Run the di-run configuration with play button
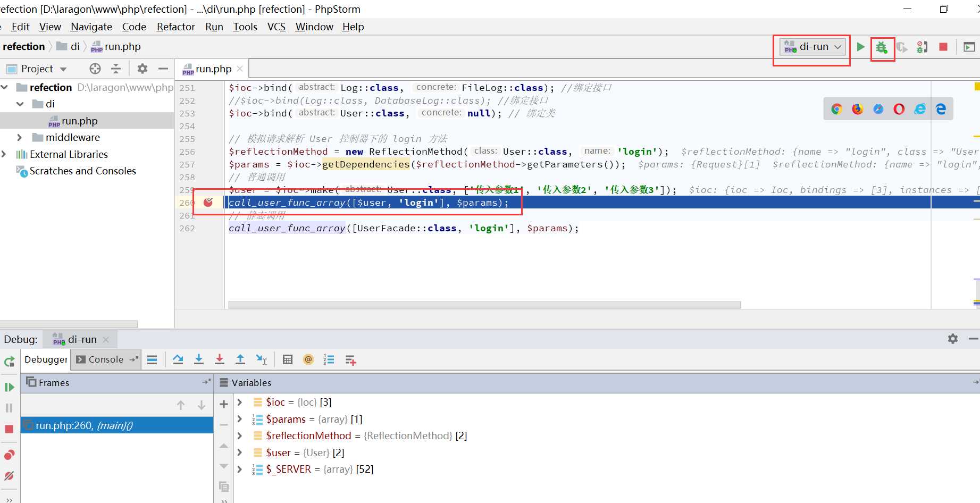980x503 pixels. pyautogui.click(x=860, y=47)
